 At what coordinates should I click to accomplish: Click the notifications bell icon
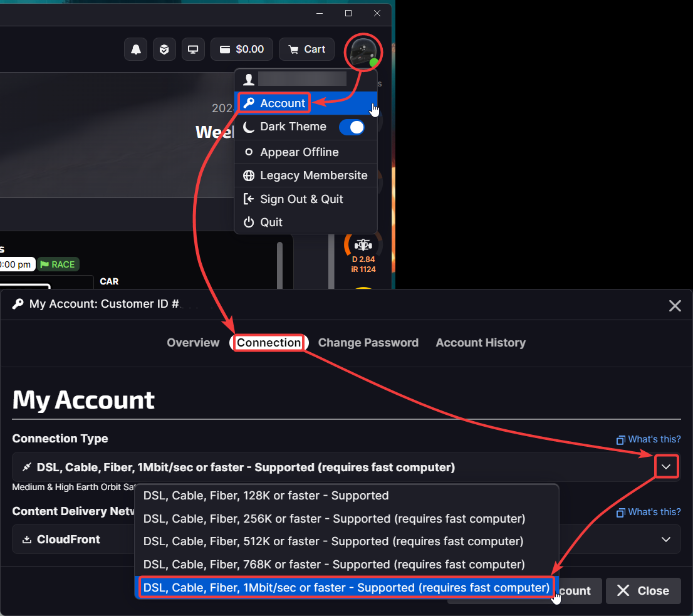tap(136, 50)
